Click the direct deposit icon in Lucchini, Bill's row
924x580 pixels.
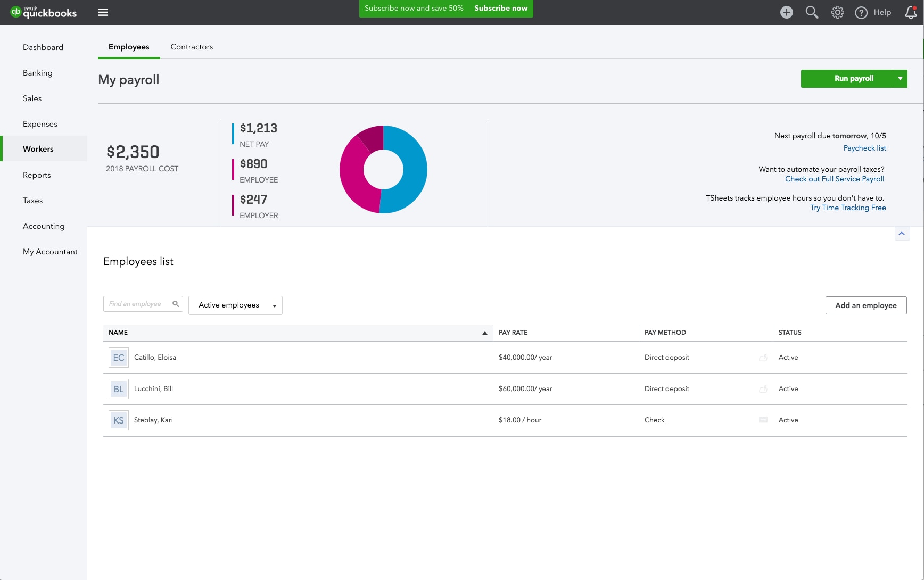[763, 388]
